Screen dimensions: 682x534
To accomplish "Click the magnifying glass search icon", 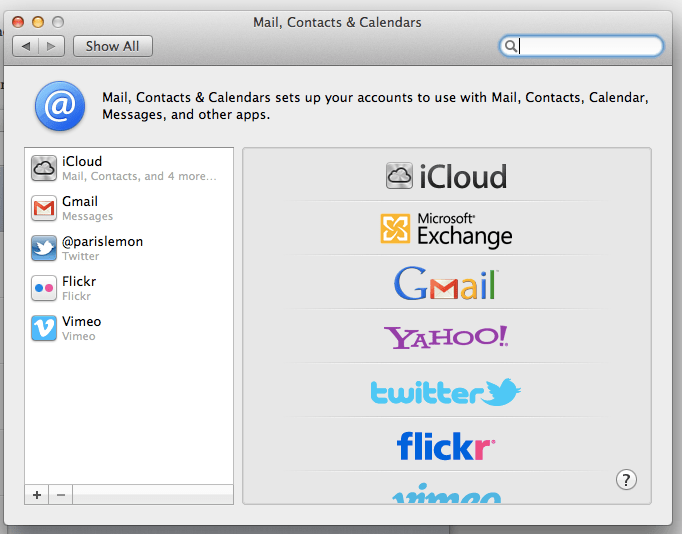I will [x=511, y=46].
